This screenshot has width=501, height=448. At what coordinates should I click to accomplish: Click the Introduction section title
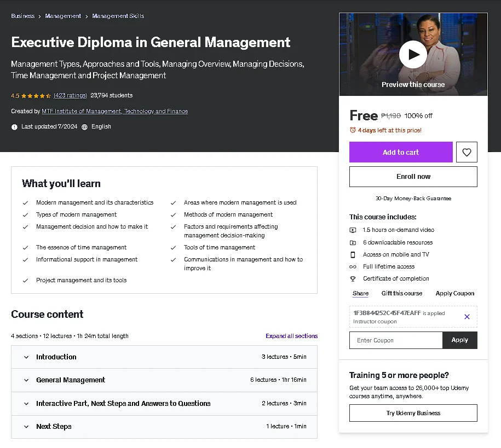coord(56,357)
